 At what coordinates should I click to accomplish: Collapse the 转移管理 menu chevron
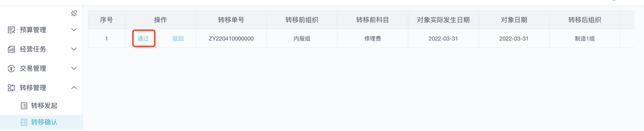click(74, 88)
